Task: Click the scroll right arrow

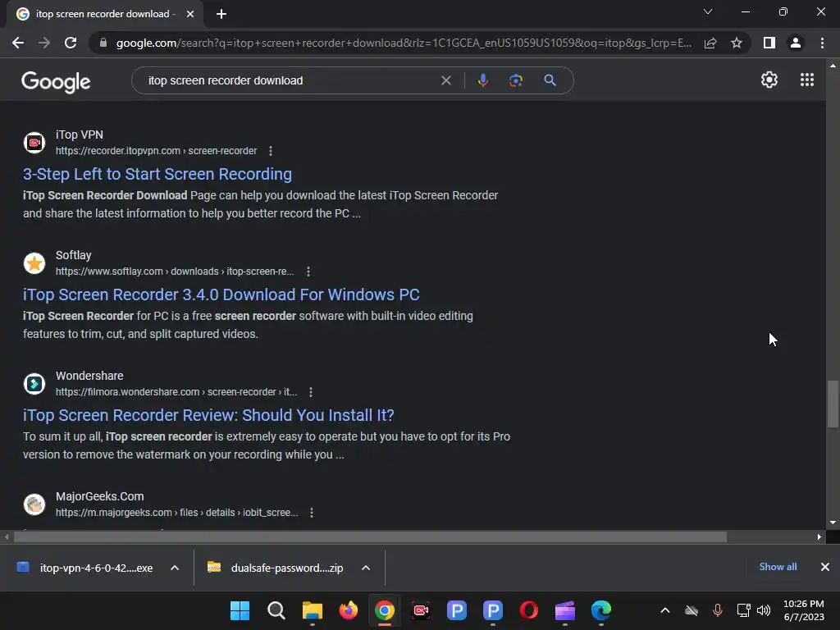Action: 819,536
